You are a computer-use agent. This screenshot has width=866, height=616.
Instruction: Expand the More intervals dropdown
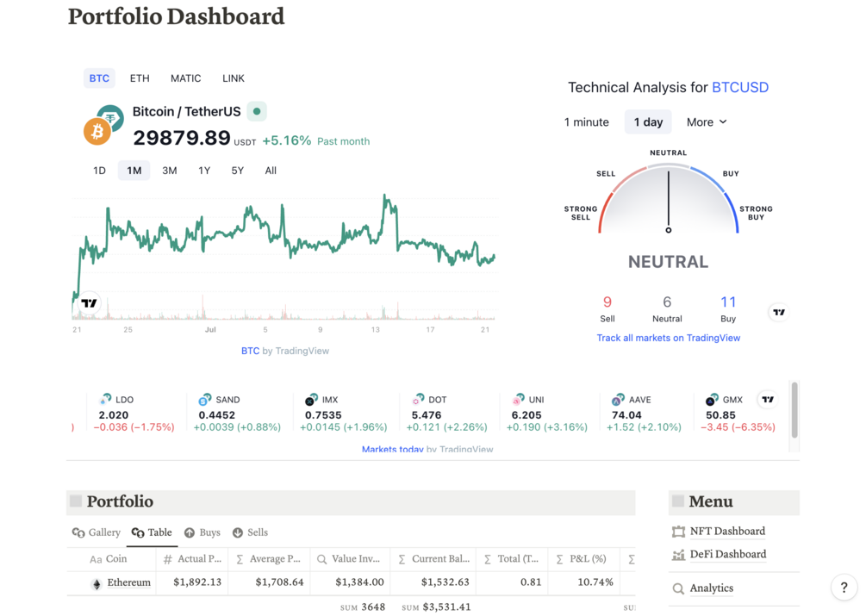point(707,122)
